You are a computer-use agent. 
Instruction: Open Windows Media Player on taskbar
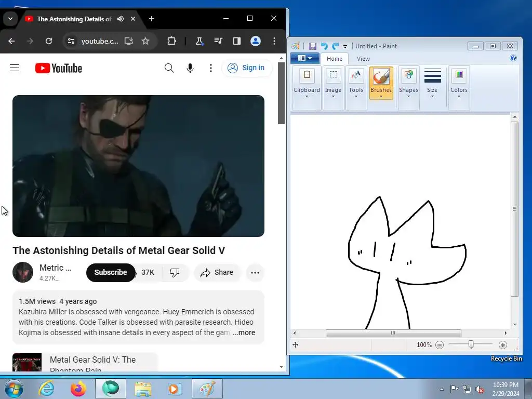175,389
